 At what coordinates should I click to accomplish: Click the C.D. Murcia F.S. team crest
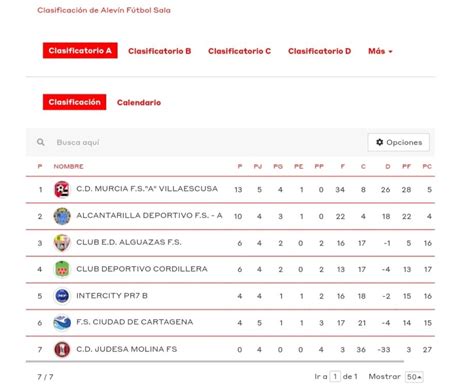point(62,189)
